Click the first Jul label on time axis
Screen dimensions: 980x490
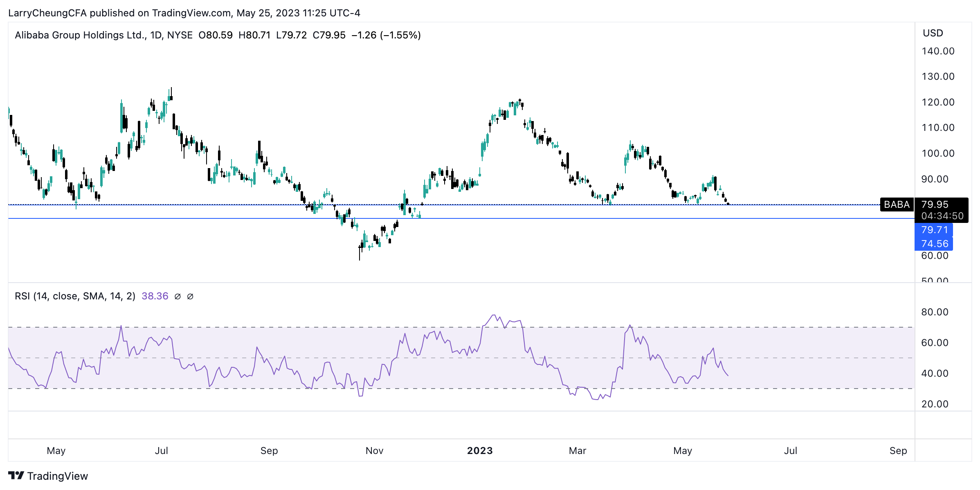pos(162,451)
